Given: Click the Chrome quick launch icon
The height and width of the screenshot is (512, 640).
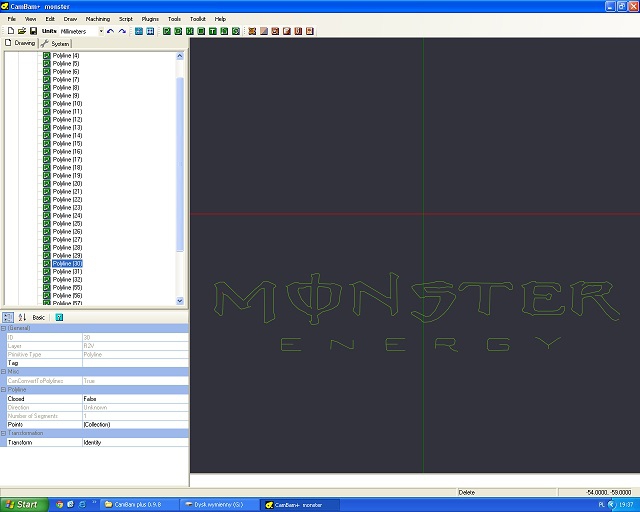Looking at the screenshot, I should (60, 505).
